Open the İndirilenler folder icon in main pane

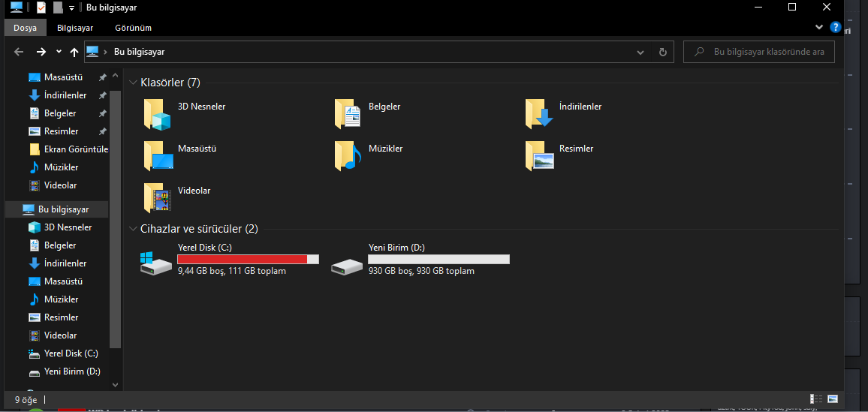[539, 114]
